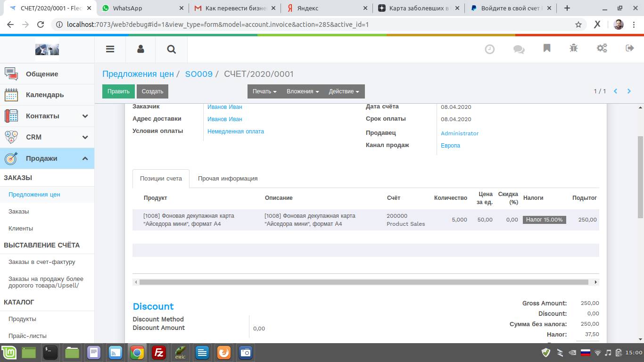This screenshot has width=644, height=362.
Task: Open the Вложения dropdown menu
Action: coord(302,91)
